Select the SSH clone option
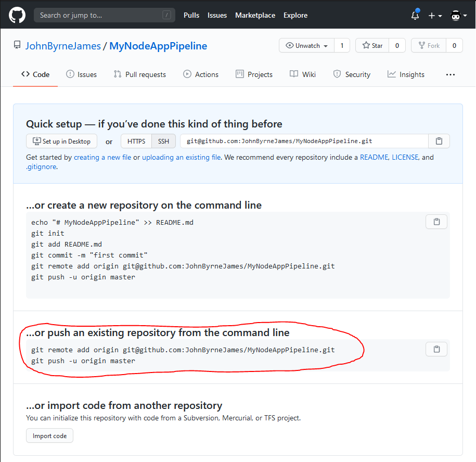476x462 pixels. (163, 141)
